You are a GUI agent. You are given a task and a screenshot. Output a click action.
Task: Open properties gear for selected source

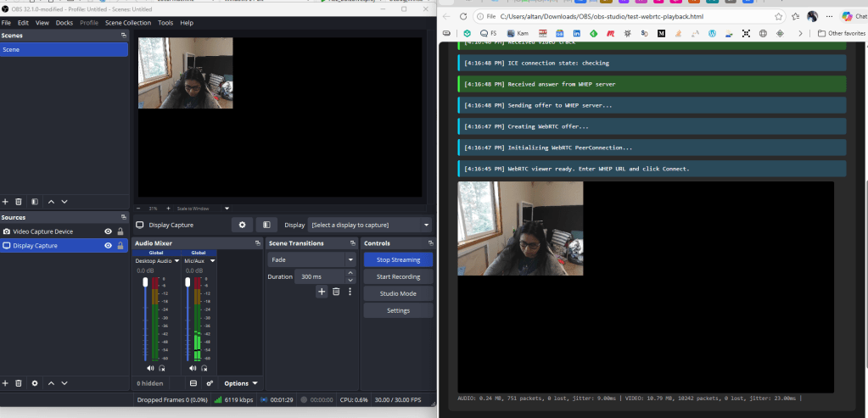243,225
